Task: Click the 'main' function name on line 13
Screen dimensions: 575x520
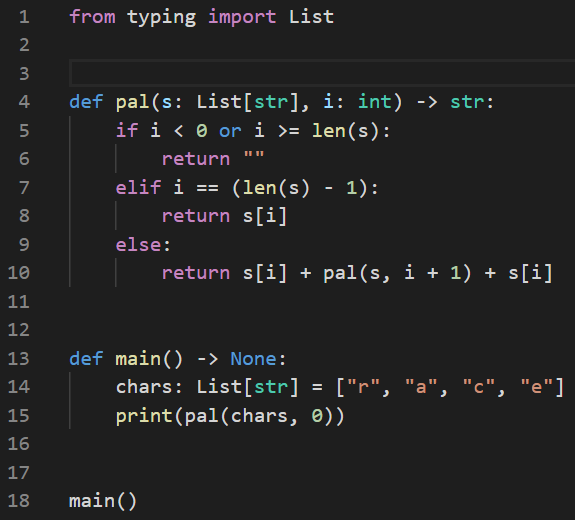Action: coord(138,359)
